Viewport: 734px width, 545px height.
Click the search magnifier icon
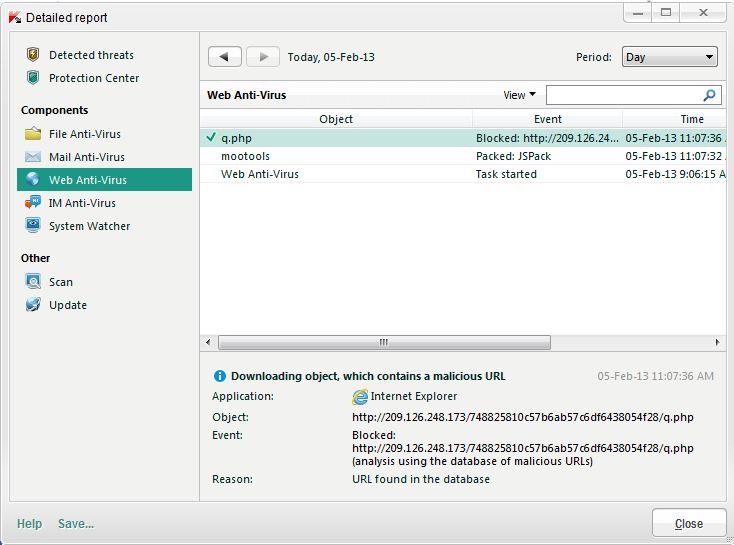click(709, 95)
